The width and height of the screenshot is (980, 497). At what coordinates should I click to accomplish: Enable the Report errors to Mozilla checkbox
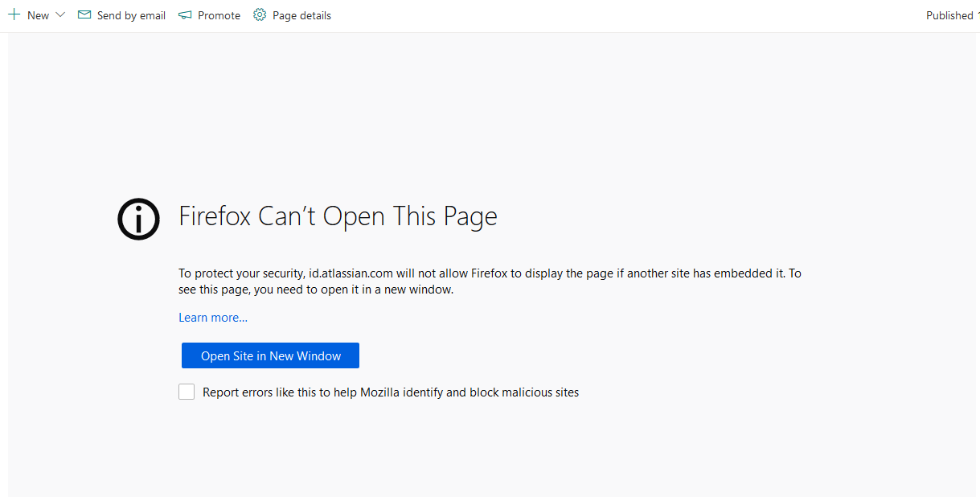[x=187, y=392]
